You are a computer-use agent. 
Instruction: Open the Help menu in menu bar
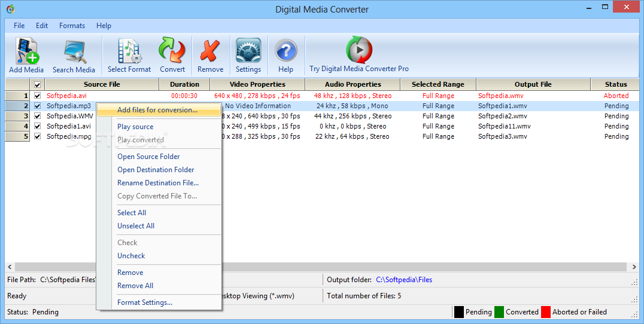[104, 26]
